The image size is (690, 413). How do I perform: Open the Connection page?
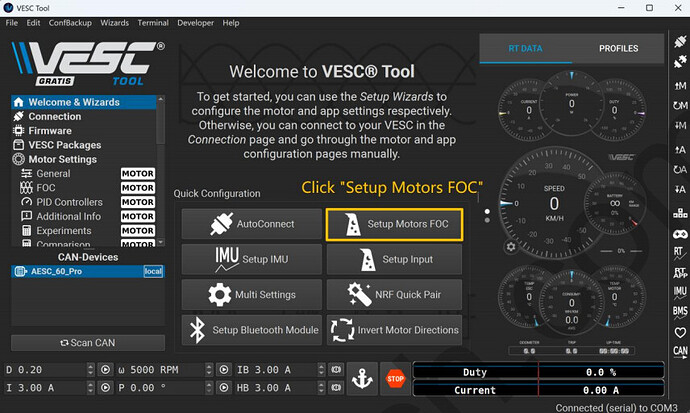(x=84, y=117)
